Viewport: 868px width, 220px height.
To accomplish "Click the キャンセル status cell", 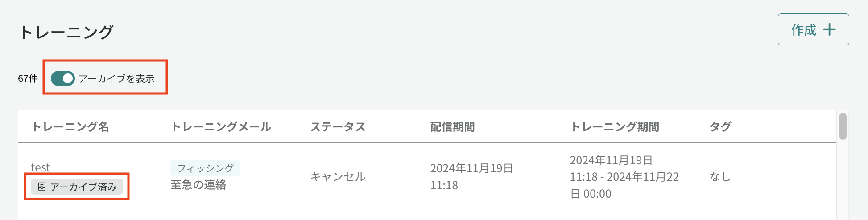I will tap(338, 177).
